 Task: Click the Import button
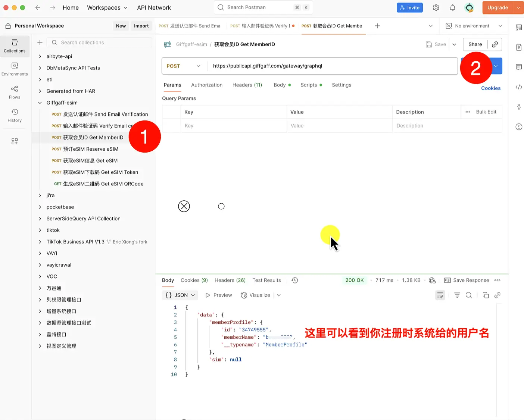[141, 26]
